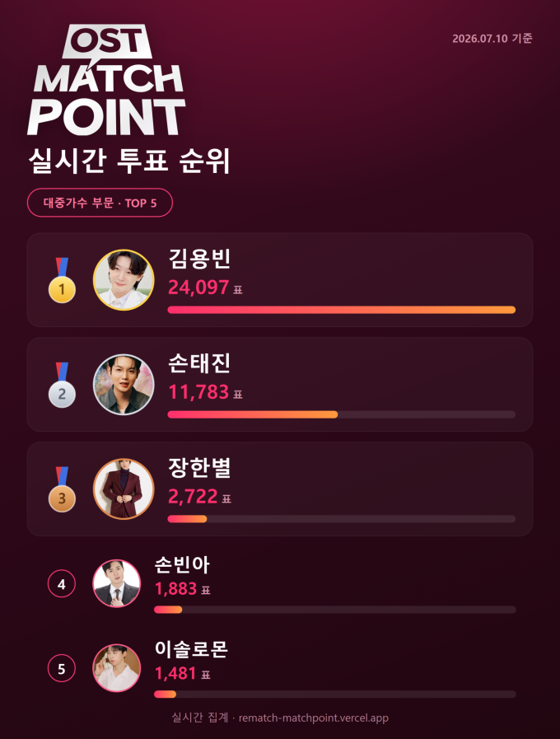Click the 실시간 투표 순위 heading

tap(128, 161)
